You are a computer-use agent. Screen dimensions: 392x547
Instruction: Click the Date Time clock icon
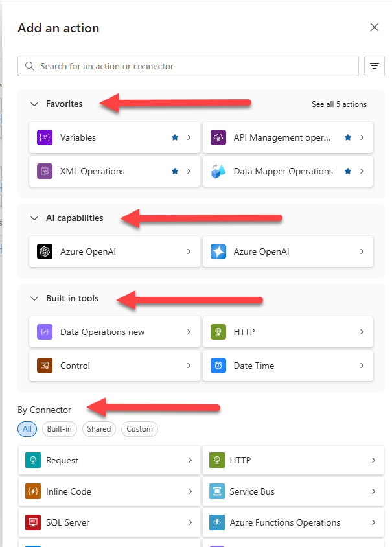pyautogui.click(x=218, y=366)
